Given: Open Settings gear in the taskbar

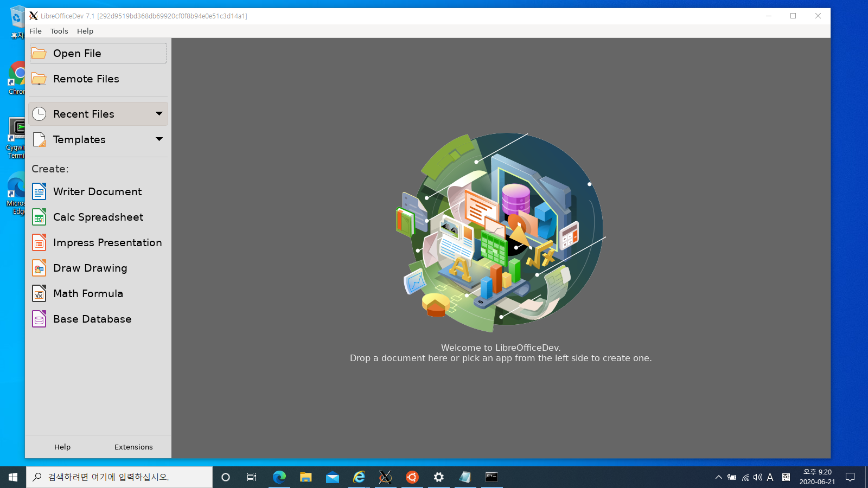Looking at the screenshot, I should click(x=439, y=477).
